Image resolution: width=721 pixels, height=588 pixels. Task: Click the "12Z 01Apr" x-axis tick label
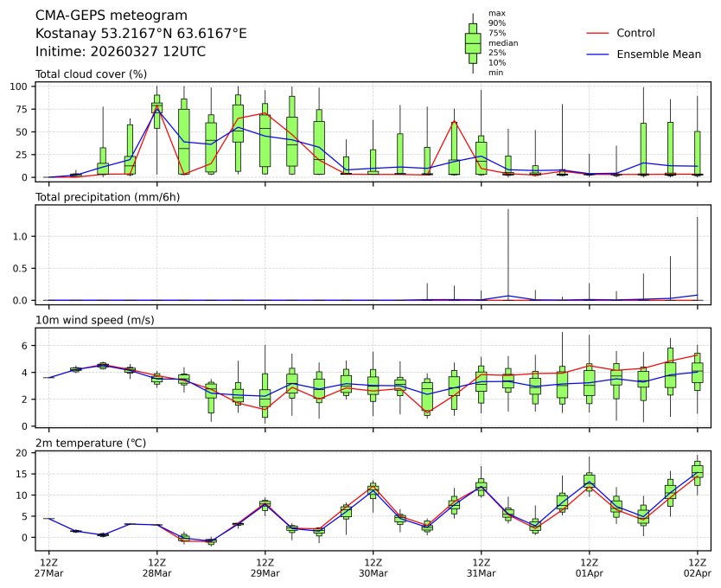589,567
